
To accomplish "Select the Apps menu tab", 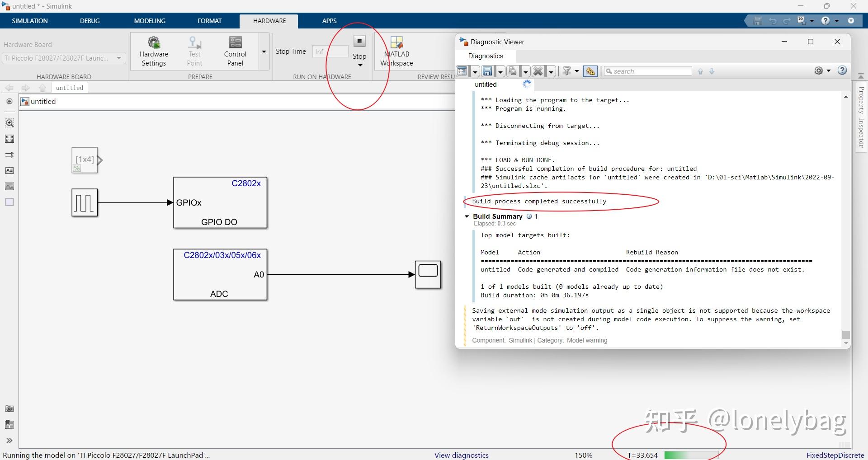I will (x=329, y=21).
